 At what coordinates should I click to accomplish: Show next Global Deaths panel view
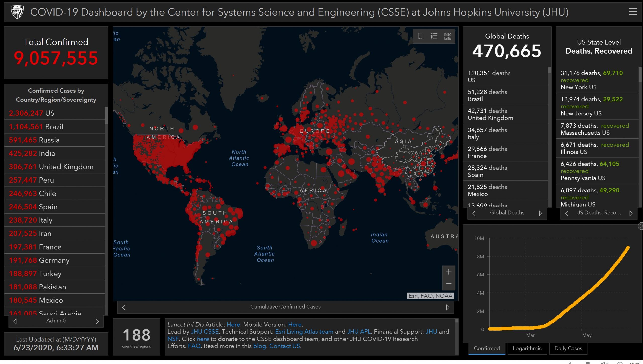pyautogui.click(x=540, y=213)
